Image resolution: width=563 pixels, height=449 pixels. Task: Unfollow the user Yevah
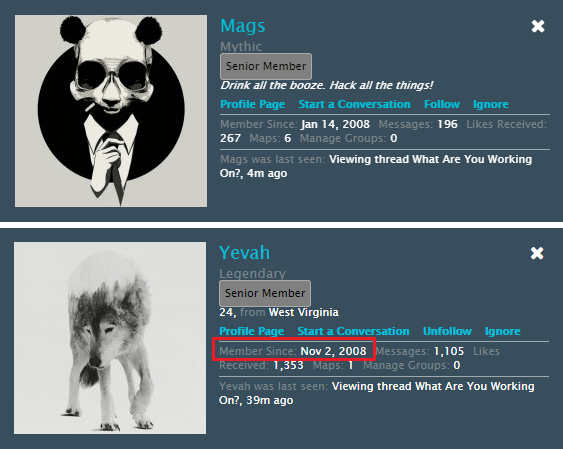click(x=447, y=331)
